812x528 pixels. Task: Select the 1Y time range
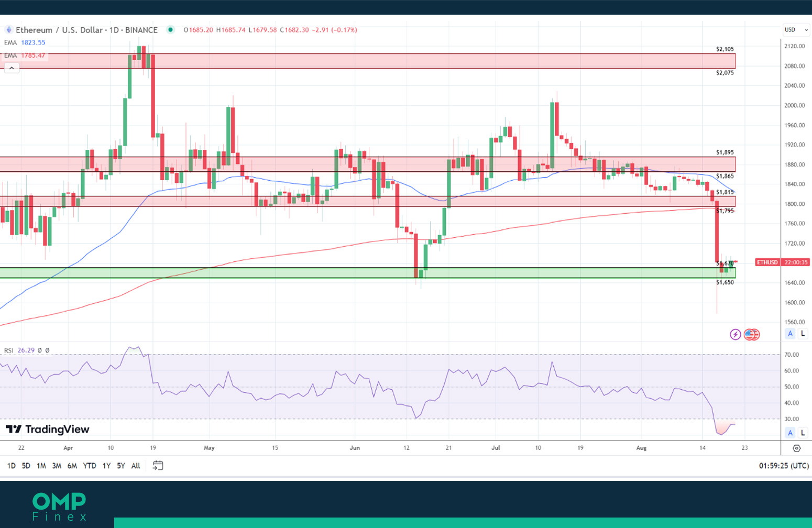[106, 466]
